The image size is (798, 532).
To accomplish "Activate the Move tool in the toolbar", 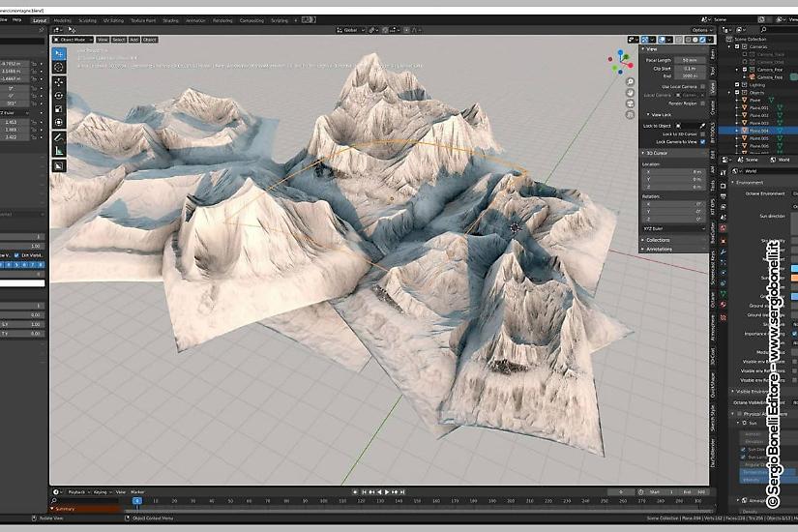I will [x=59, y=81].
